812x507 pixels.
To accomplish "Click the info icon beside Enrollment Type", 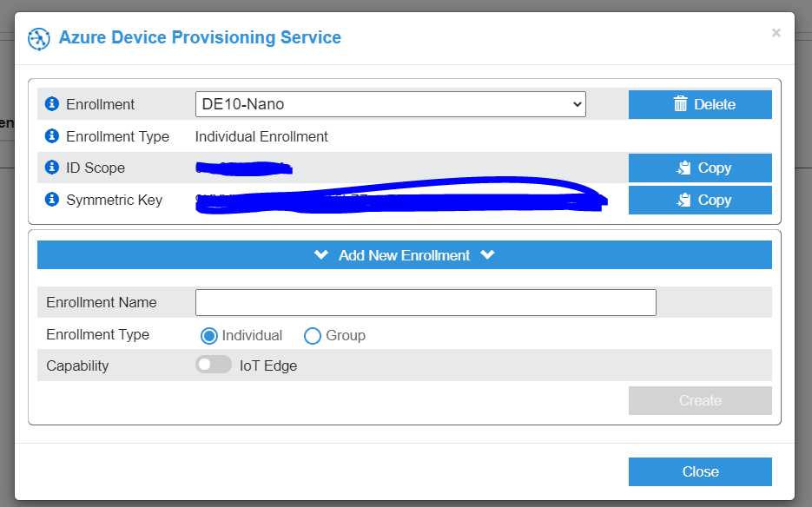I will pyautogui.click(x=52, y=135).
